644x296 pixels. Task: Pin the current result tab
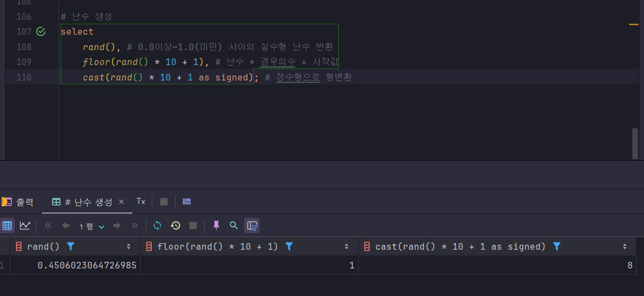point(216,225)
